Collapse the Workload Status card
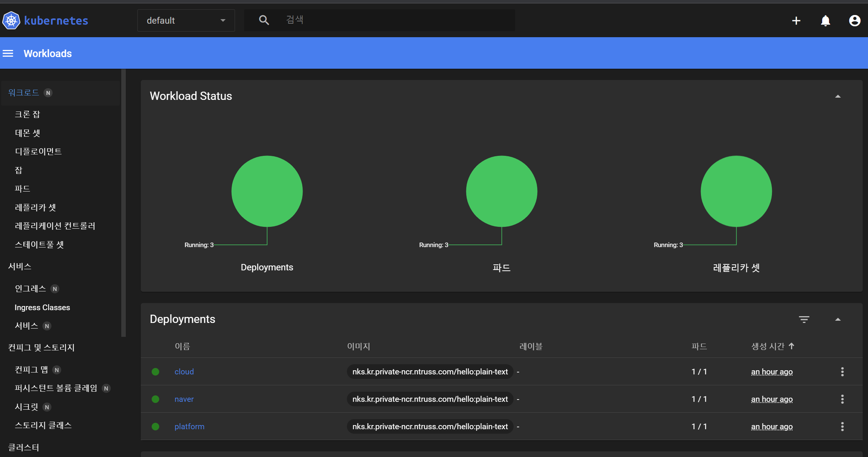 (x=838, y=97)
